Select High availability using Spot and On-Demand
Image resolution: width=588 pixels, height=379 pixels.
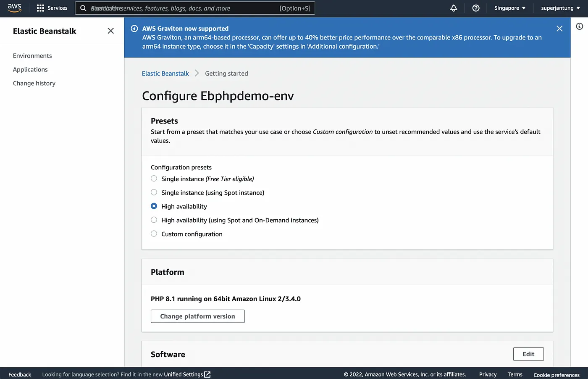[154, 220]
